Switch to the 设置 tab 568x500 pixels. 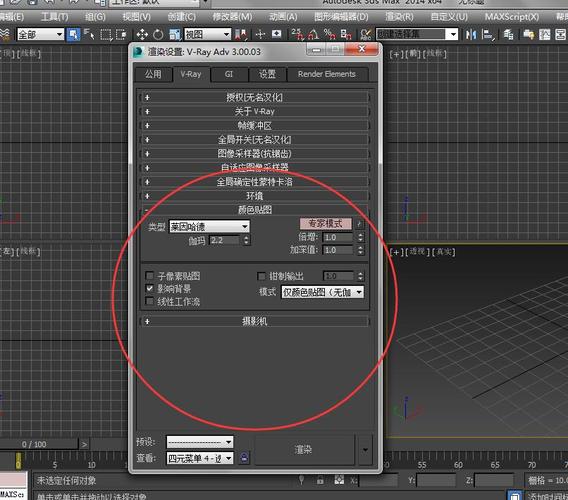click(267, 74)
